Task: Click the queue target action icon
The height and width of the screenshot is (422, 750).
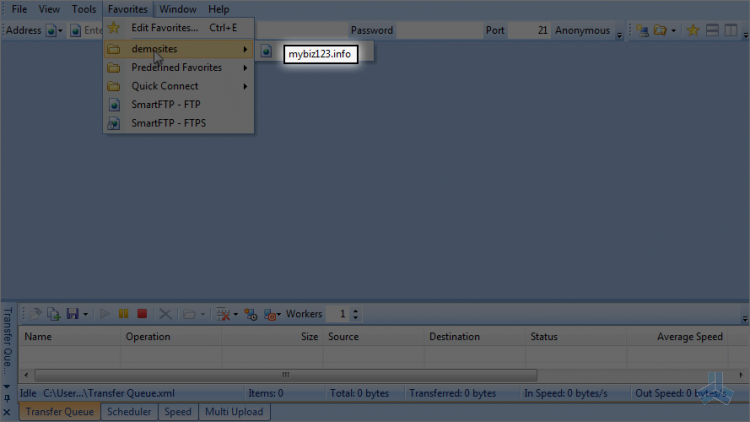Action: pyautogui.click(x=270, y=314)
